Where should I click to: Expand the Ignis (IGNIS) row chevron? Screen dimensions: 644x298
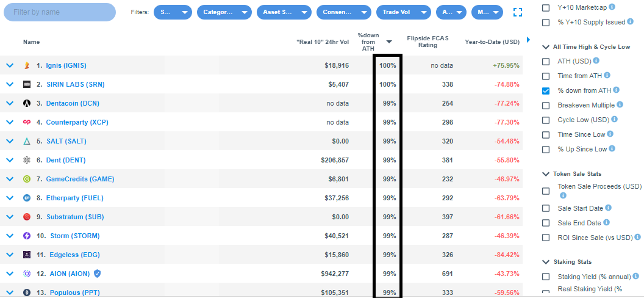pyautogui.click(x=10, y=65)
